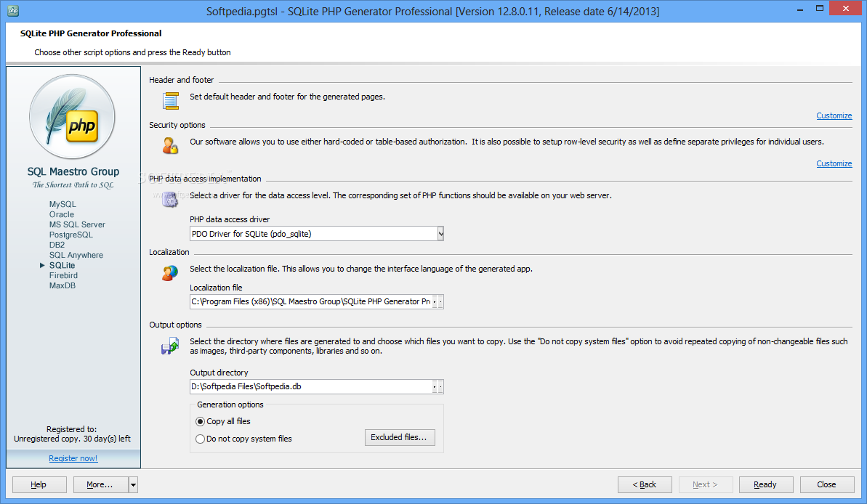Click into the Localization file path field
This screenshot has height=504, width=867.
311,301
